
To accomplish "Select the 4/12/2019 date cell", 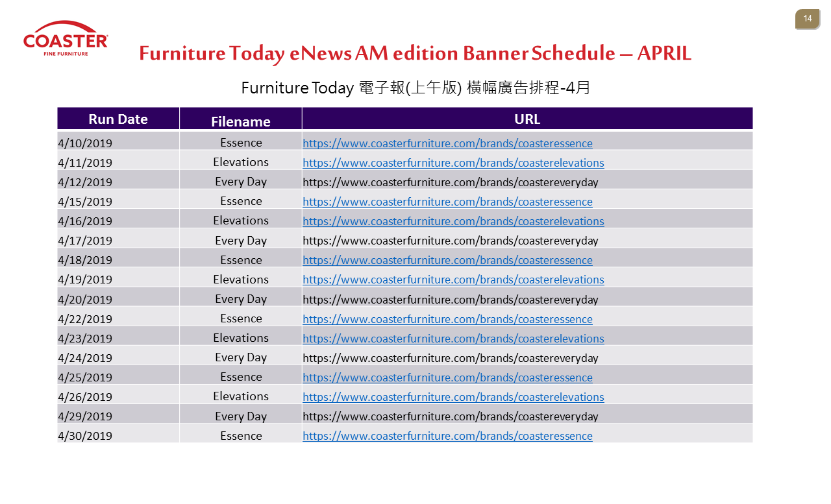I will point(118,180).
